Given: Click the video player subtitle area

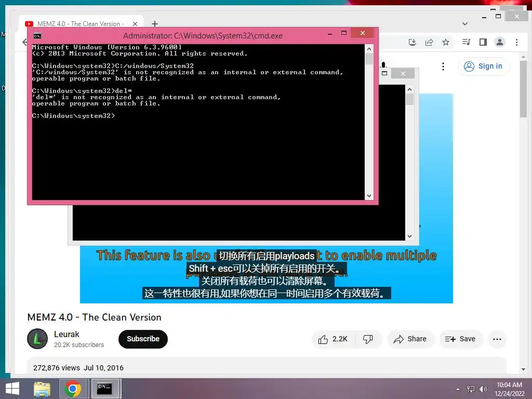Looking at the screenshot, I should point(267,274).
